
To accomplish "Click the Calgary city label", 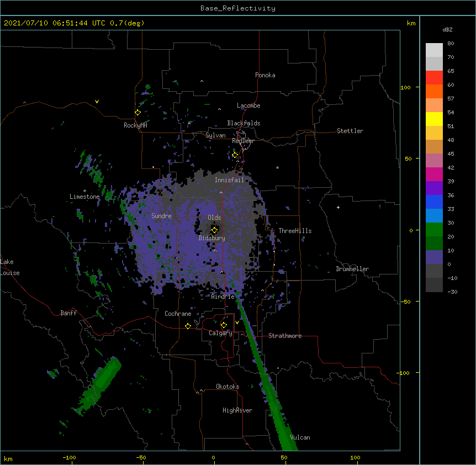I will (220, 333).
